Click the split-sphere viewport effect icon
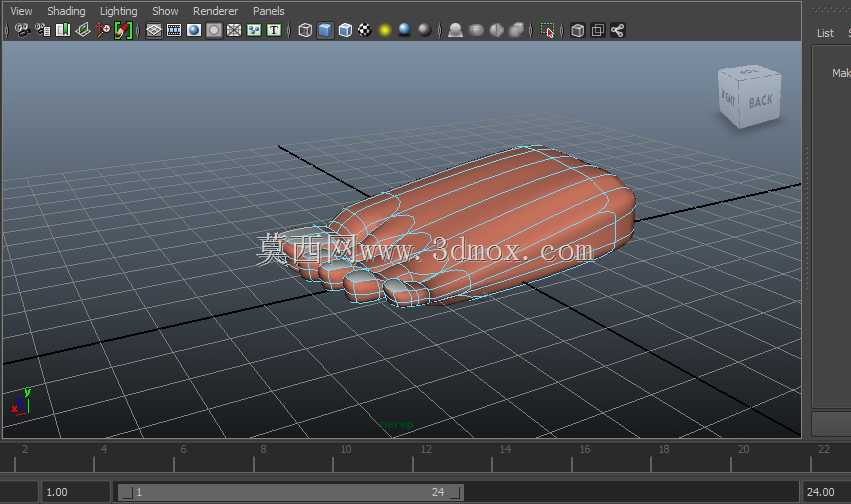The height and width of the screenshot is (504, 851). pyautogui.click(x=497, y=30)
